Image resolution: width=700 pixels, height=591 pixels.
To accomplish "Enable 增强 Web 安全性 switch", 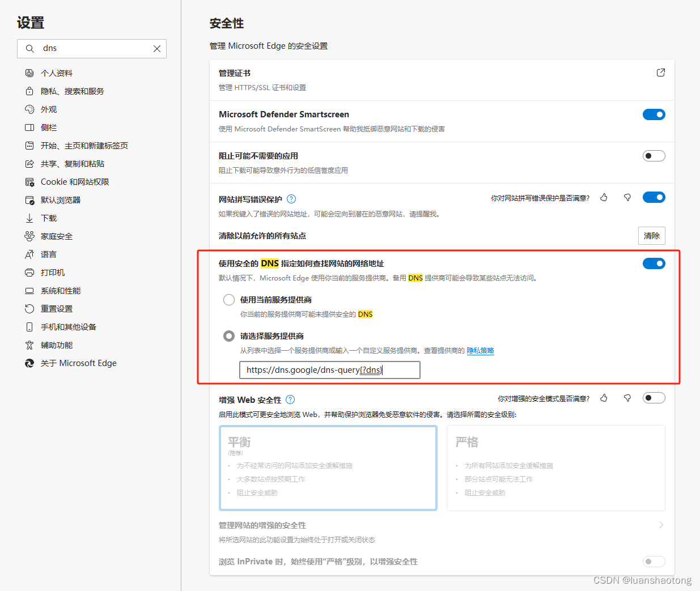I will tap(654, 398).
